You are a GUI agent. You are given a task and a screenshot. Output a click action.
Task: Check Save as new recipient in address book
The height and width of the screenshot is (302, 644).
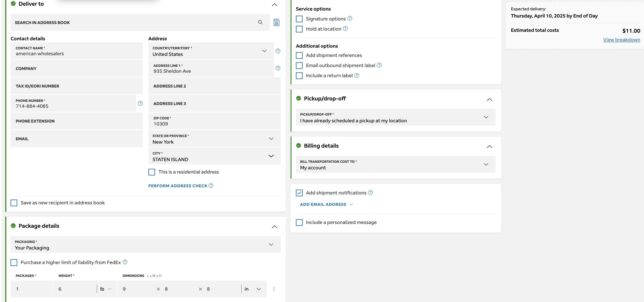pos(14,203)
